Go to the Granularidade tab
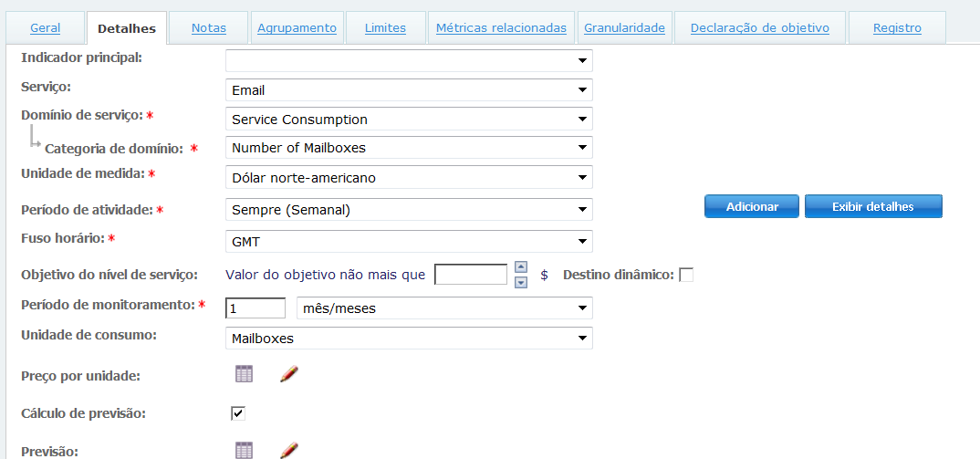 click(624, 28)
